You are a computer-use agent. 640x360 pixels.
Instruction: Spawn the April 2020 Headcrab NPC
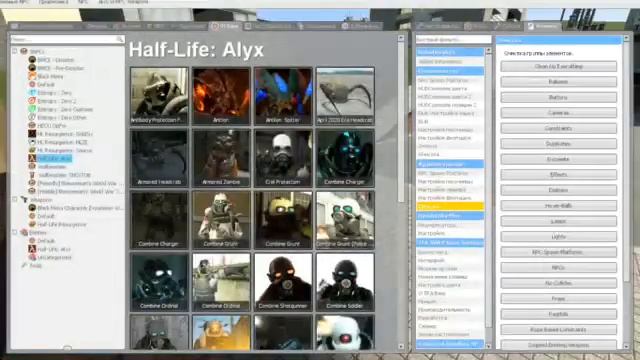[x=345, y=96]
